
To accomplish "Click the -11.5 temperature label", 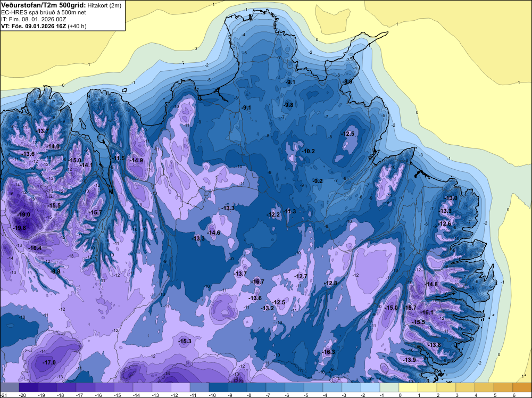I will 119,158.
